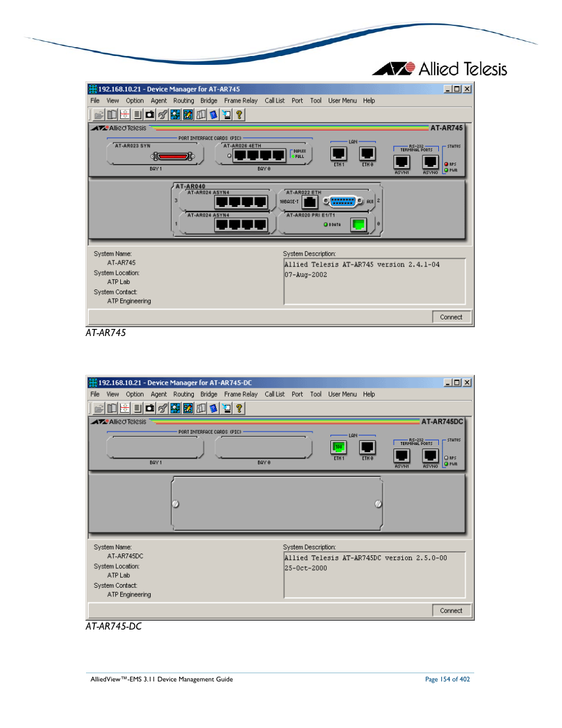Click the wrench tool icon in AT-AR745-DC window toolbar

point(163,409)
